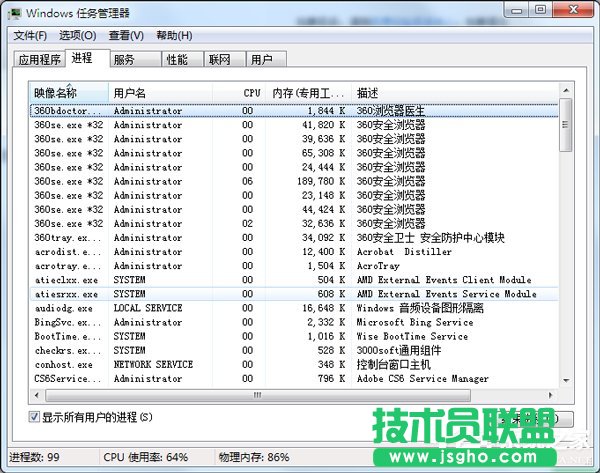
Task: Switch to the 用户 tab
Action: [261, 60]
